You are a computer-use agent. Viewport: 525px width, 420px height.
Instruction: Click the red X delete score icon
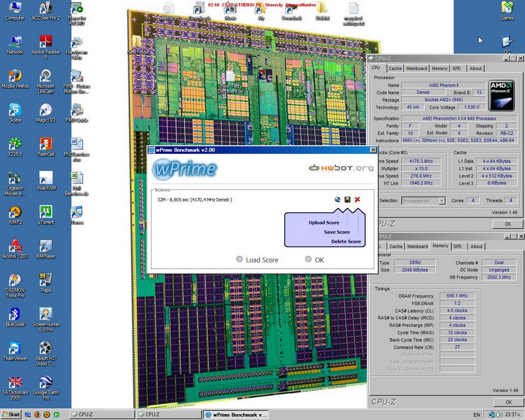[357, 200]
